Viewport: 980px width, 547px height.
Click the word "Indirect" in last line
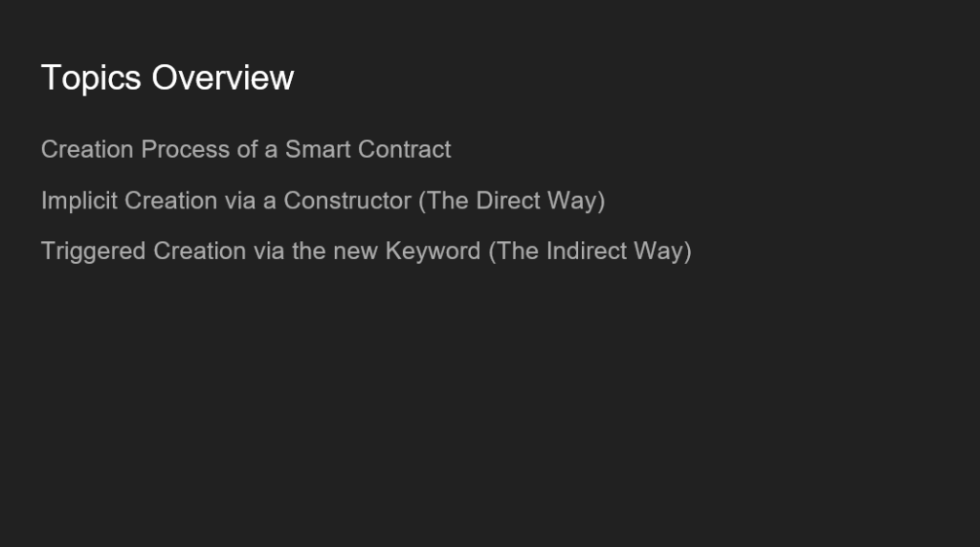pos(587,251)
